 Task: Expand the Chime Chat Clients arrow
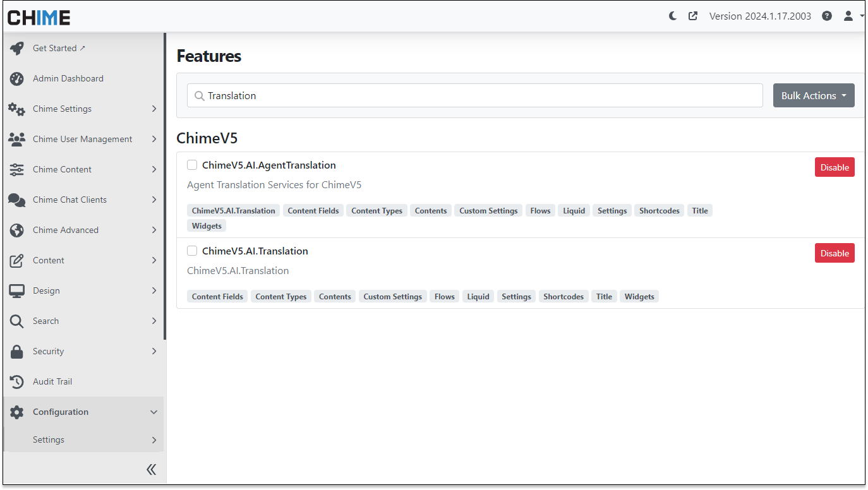tap(154, 200)
